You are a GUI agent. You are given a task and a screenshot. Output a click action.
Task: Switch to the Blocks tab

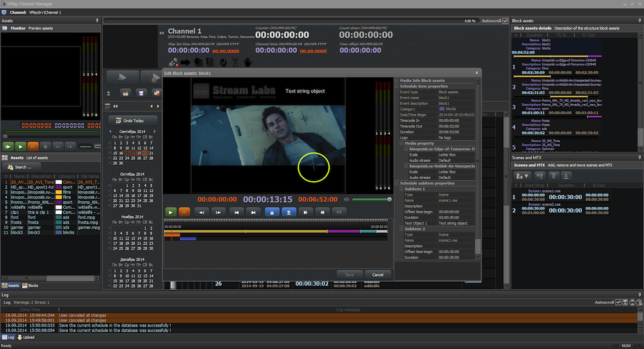click(30, 285)
